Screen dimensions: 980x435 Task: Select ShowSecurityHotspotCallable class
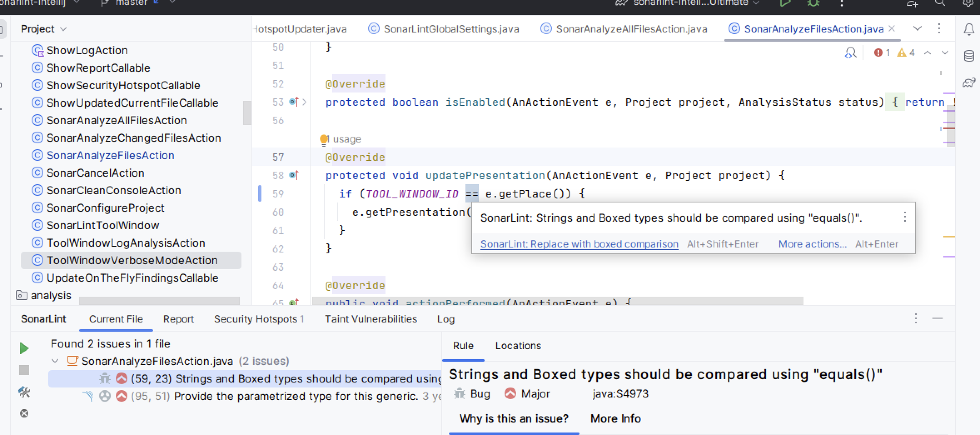coord(123,85)
